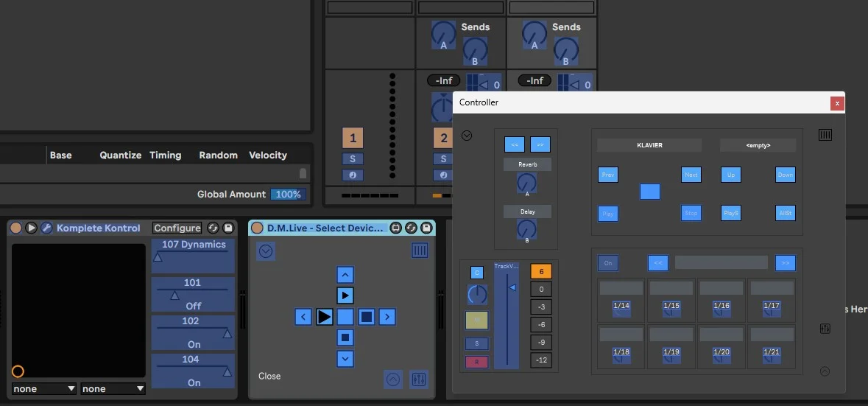The width and height of the screenshot is (868, 406).
Task: Click circled down-chevron in D.M.Live device
Action: [x=266, y=251]
